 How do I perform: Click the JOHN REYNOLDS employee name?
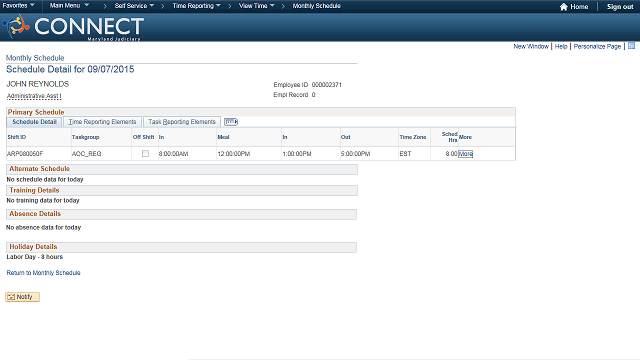point(38,84)
